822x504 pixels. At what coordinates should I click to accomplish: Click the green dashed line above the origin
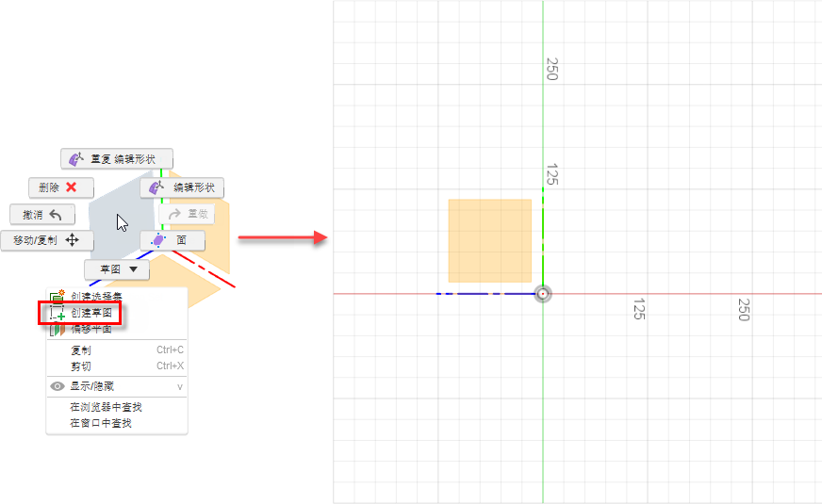pyautogui.click(x=543, y=236)
